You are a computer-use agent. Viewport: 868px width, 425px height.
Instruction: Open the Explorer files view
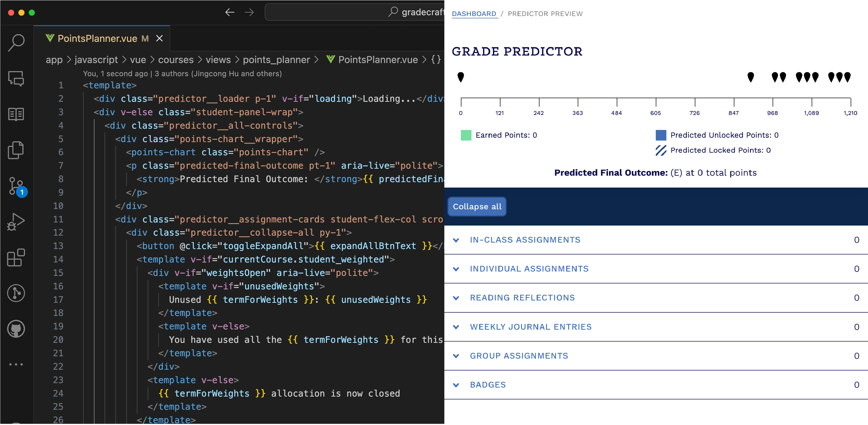click(x=16, y=150)
